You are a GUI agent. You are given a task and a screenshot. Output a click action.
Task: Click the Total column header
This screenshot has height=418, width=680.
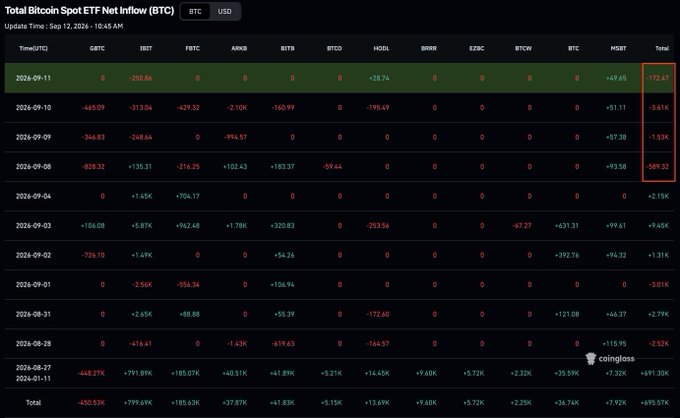[x=662, y=48]
